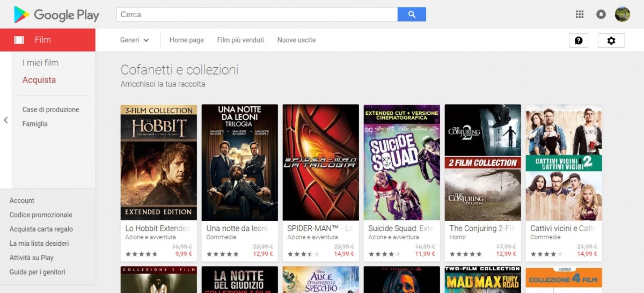Click the star rating of Spider-Man

[x=303, y=254]
